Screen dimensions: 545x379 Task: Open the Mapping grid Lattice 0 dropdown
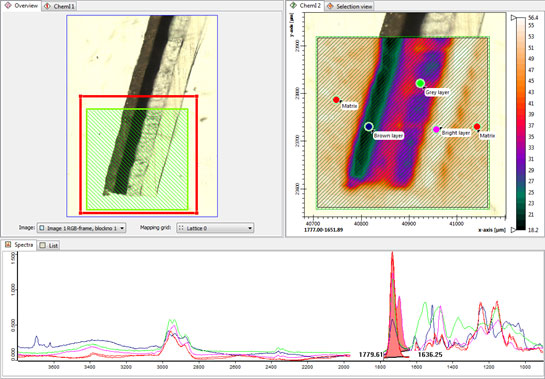215,228
